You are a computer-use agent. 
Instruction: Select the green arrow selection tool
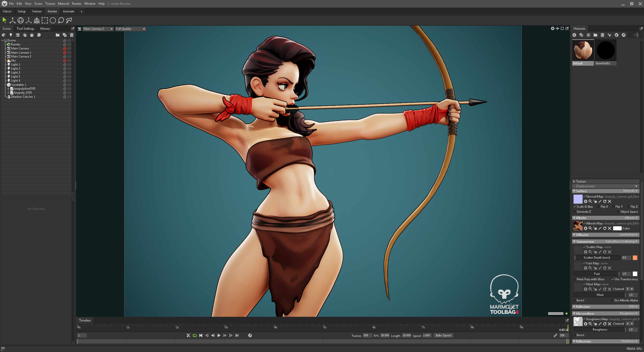tap(4, 20)
